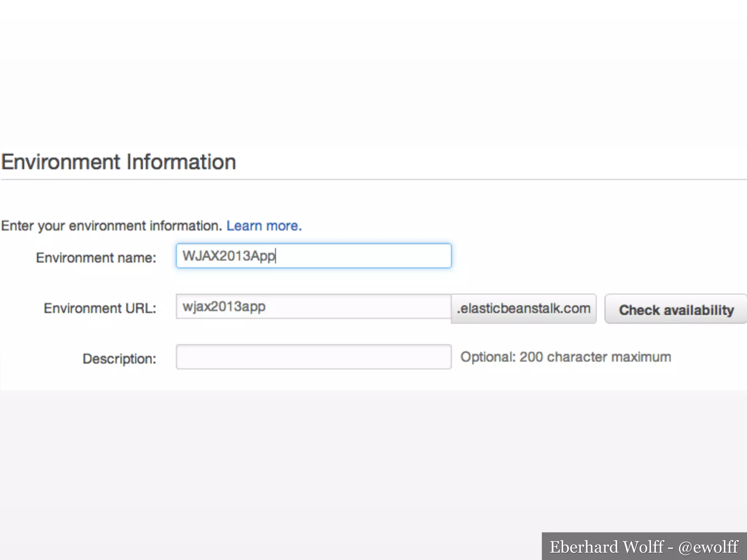The width and height of the screenshot is (747, 560).
Task: Click the 'Enter your environment information' text
Action: click(x=111, y=226)
